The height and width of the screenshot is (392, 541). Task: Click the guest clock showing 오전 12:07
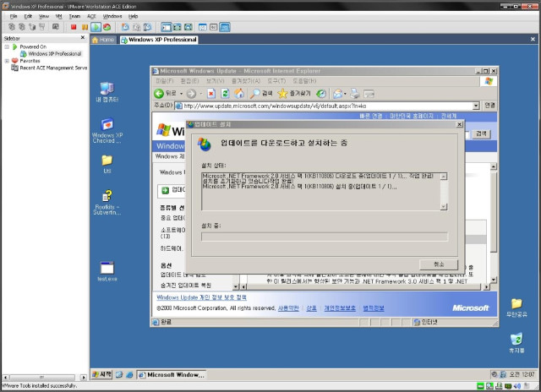(x=522, y=374)
